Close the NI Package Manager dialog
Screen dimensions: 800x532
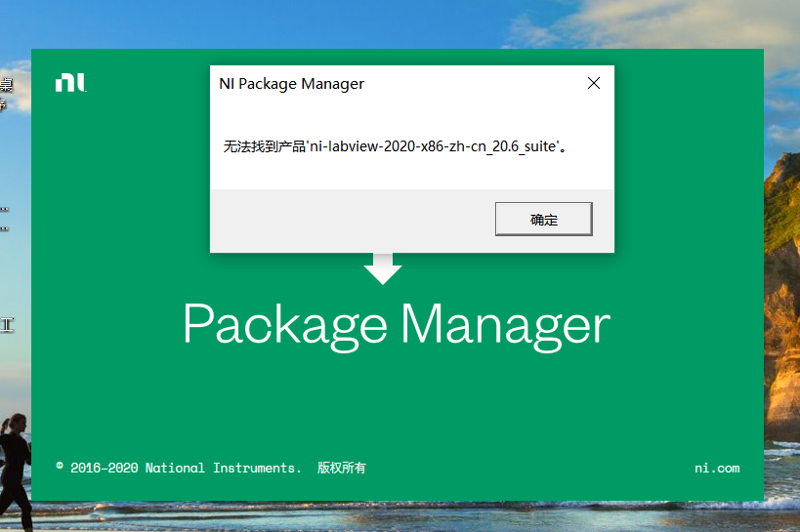[593, 83]
